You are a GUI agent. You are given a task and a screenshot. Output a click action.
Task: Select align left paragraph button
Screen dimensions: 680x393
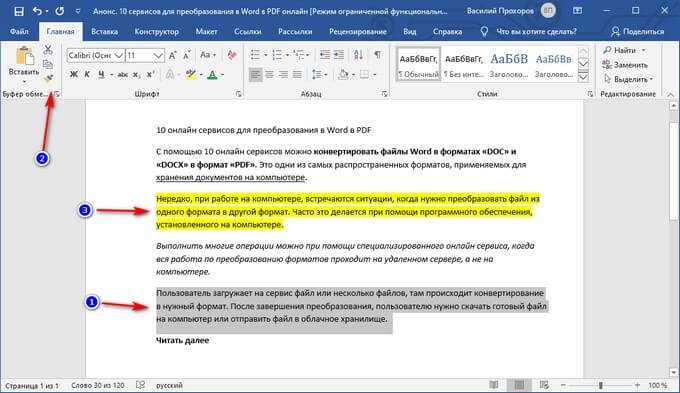pyautogui.click(x=255, y=75)
